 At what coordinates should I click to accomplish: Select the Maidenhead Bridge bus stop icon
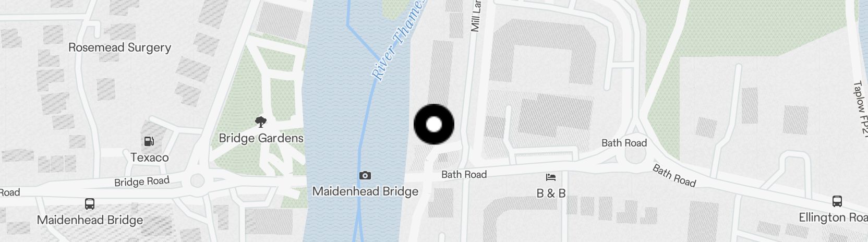click(90, 203)
